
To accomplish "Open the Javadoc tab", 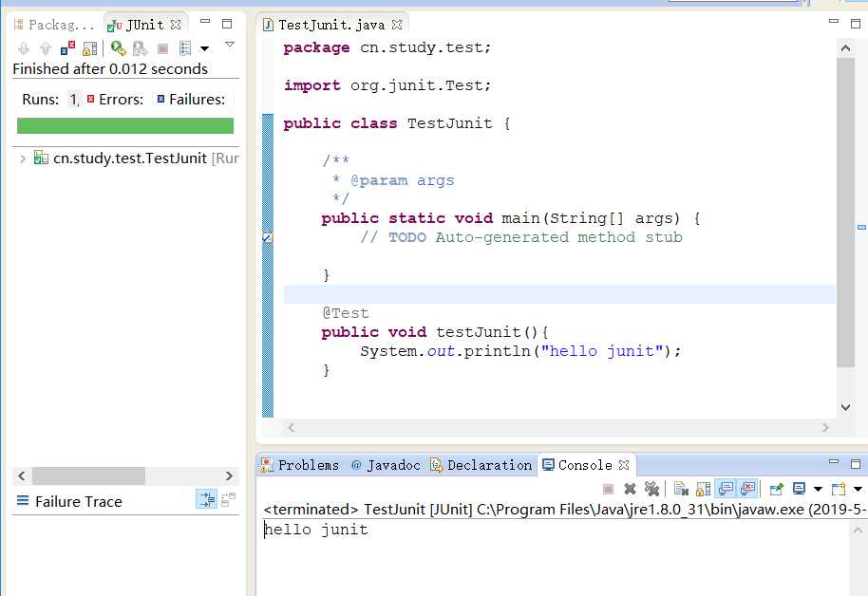I will [386, 465].
